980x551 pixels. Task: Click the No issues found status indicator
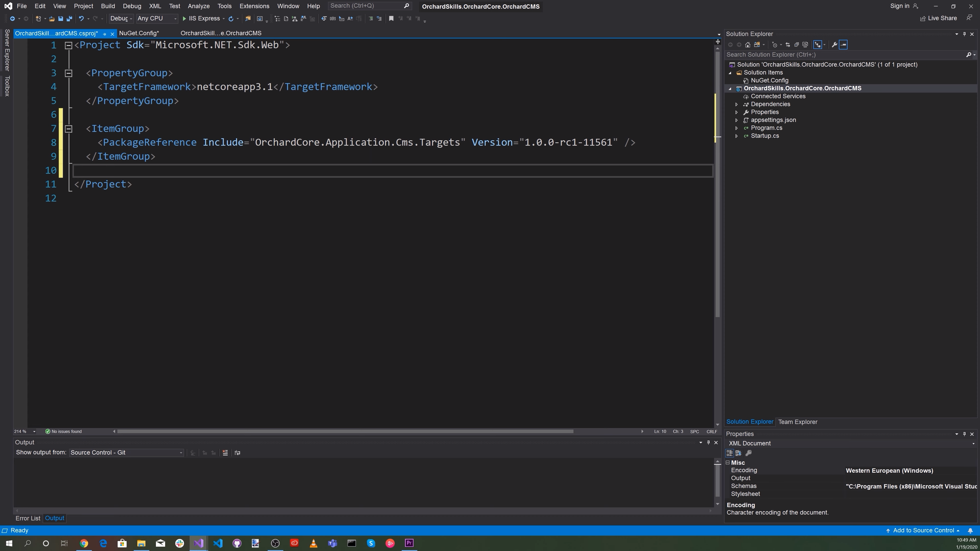(63, 432)
